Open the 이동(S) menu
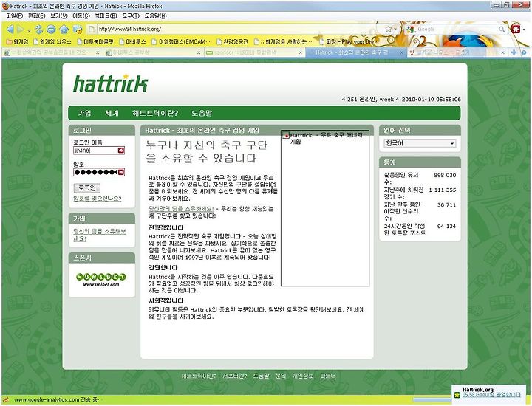The image size is (532, 406). [81, 16]
